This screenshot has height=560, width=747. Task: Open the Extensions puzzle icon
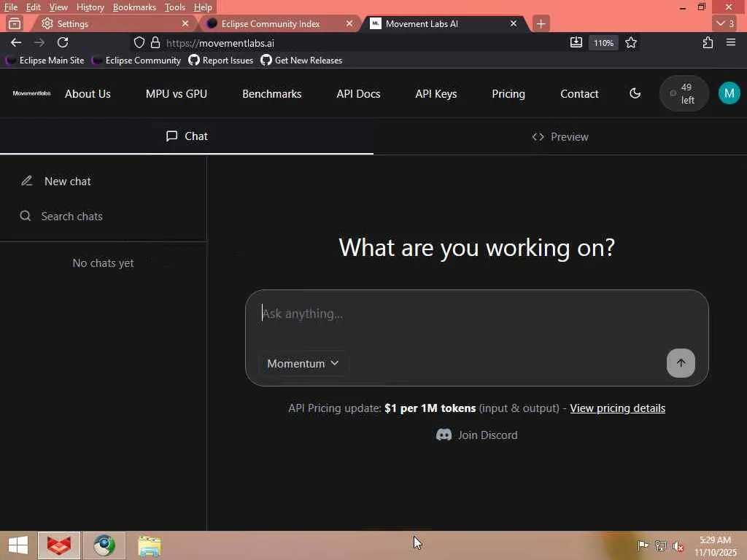click(708, 42)
